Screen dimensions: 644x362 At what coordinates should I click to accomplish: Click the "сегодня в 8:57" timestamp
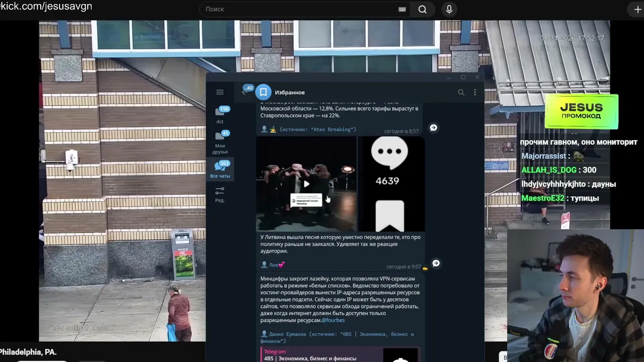coord(401,131)
